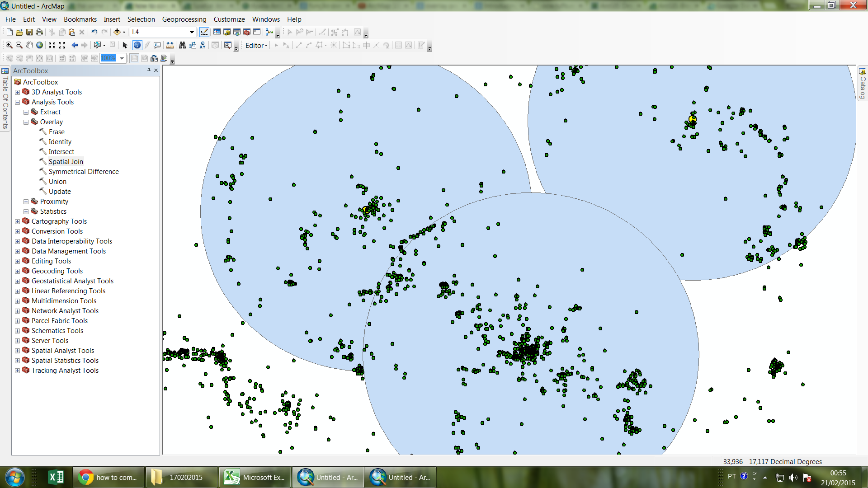Open the Find binoculars tool

click(182, 45)
